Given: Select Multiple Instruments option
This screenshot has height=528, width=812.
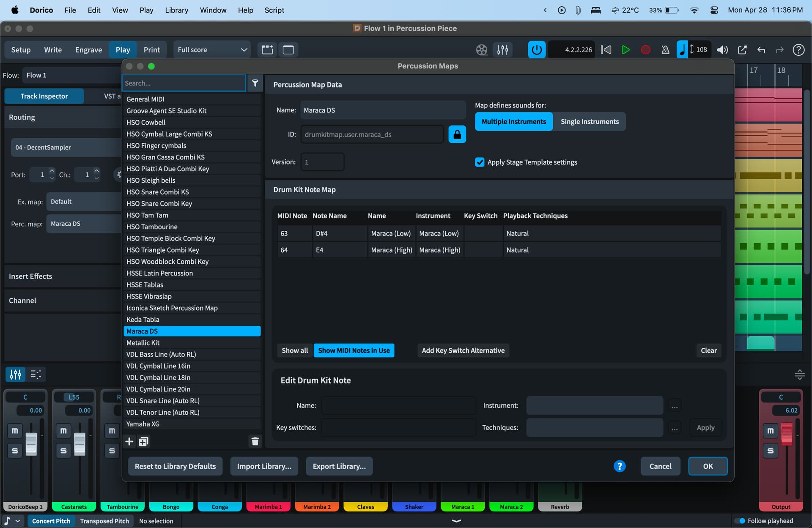Looking at the screenshot, I should coord(514,122).
